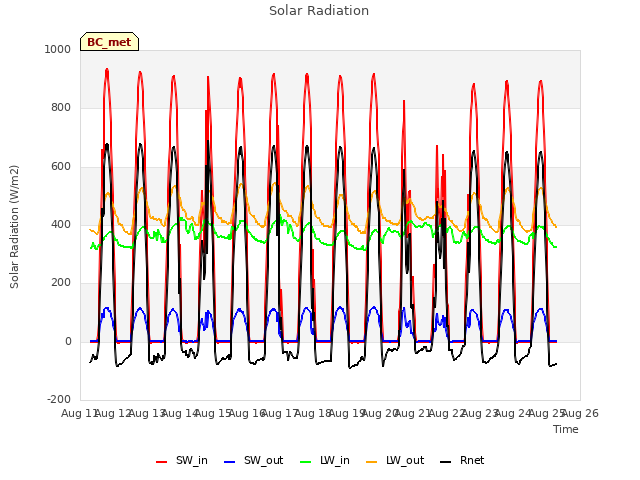Click the green LW_in legend color marker
Image resolution: width=640 pixels, height=480 pixels.
tap(306, 462)
